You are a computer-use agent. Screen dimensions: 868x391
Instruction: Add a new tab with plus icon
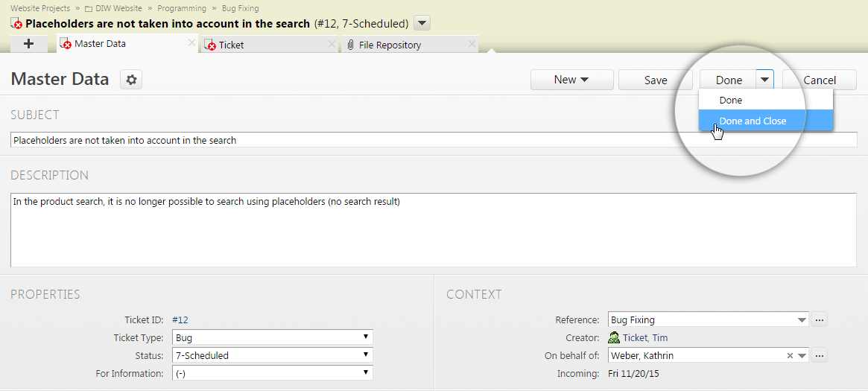[29, 44]
